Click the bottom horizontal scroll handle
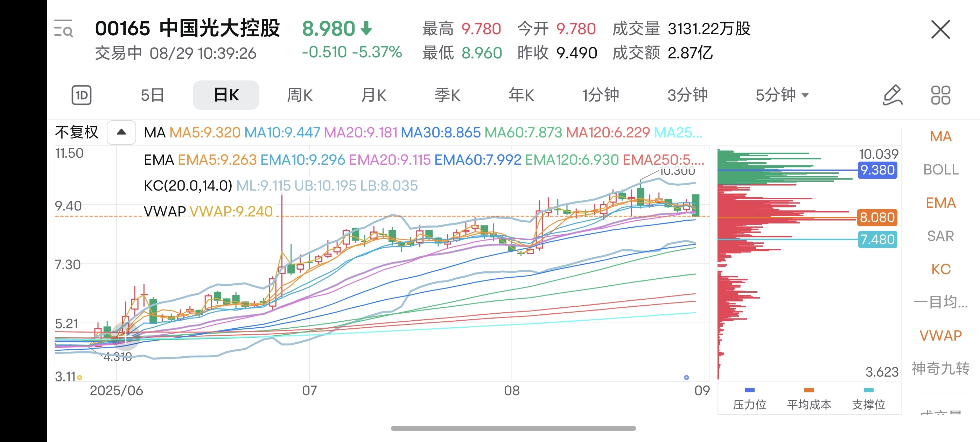 pos(513,428)
